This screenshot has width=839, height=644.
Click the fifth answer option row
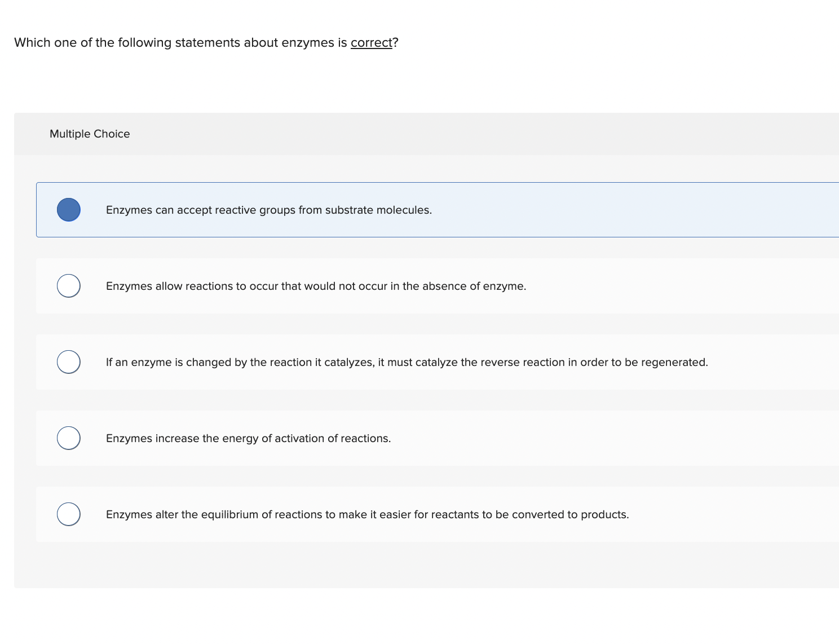click(x=395, y=514)
